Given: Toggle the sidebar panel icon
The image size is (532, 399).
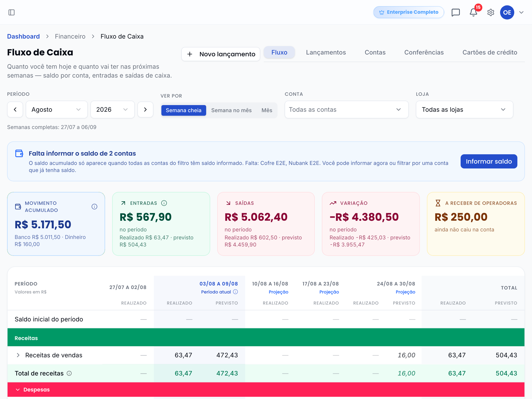Looking at the screenshot, I should point(12,12).
